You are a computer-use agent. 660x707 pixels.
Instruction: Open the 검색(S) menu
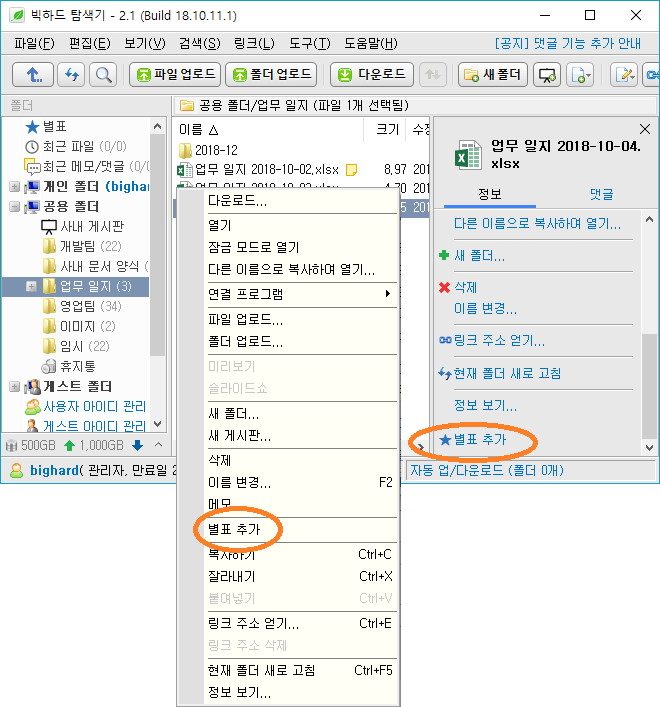pyautogui.click(x=200, y=44)
